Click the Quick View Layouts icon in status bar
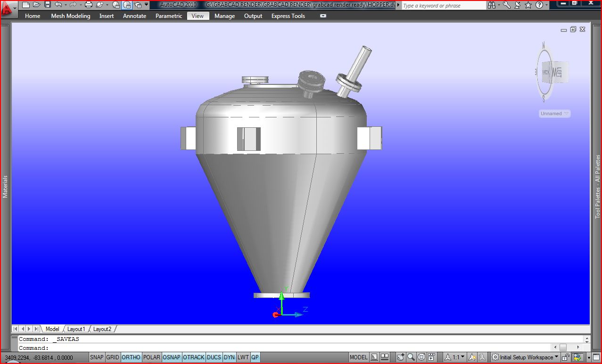Screen dimensions: 602x364 pyautogui.click(x=374, y=357)
